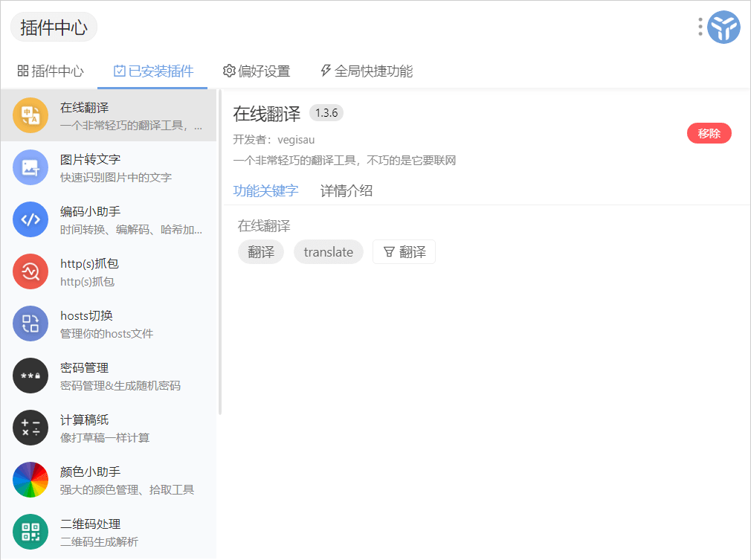This screenshot has height=560, width=751.
Task: Open the 偏好设置 preferences tab
Action: coord(257,71)
